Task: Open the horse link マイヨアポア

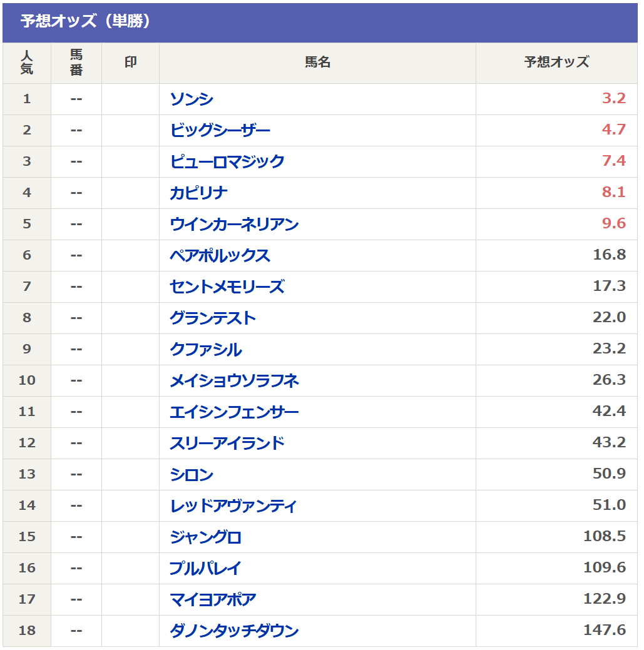Action: (213, 600)
